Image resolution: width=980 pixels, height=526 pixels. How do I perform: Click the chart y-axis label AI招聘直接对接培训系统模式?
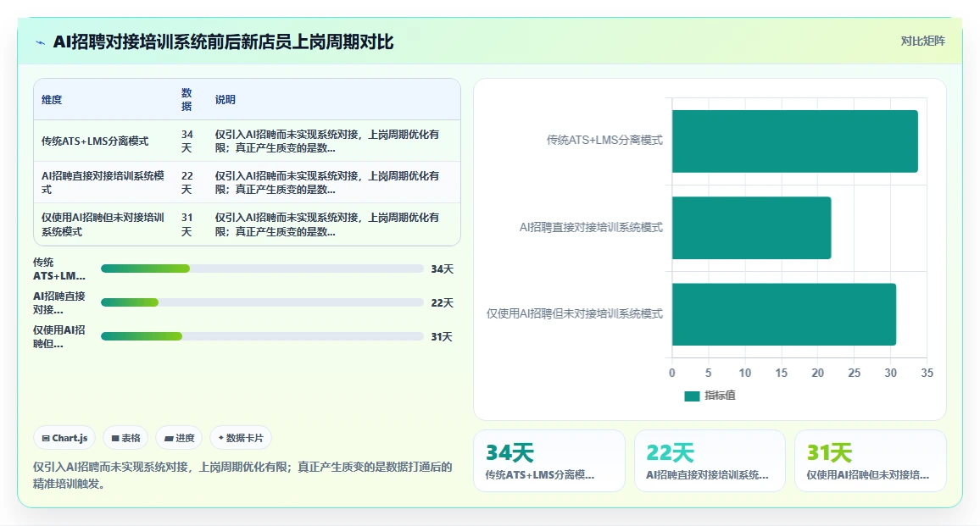[x=591, y=227]
